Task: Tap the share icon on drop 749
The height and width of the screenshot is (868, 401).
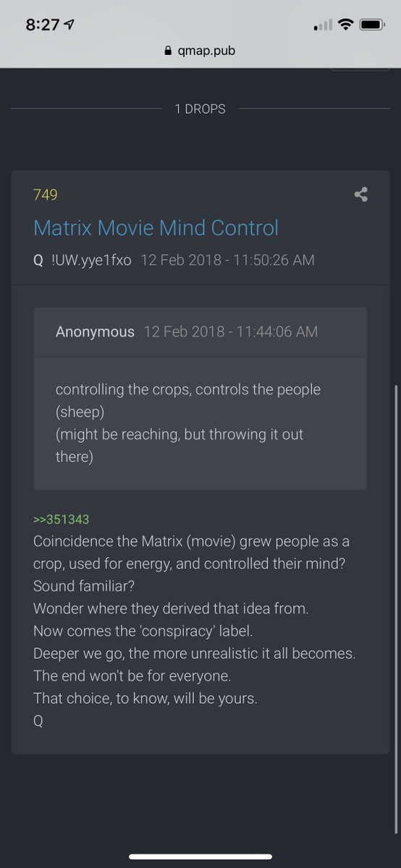Action: [360, 195]
